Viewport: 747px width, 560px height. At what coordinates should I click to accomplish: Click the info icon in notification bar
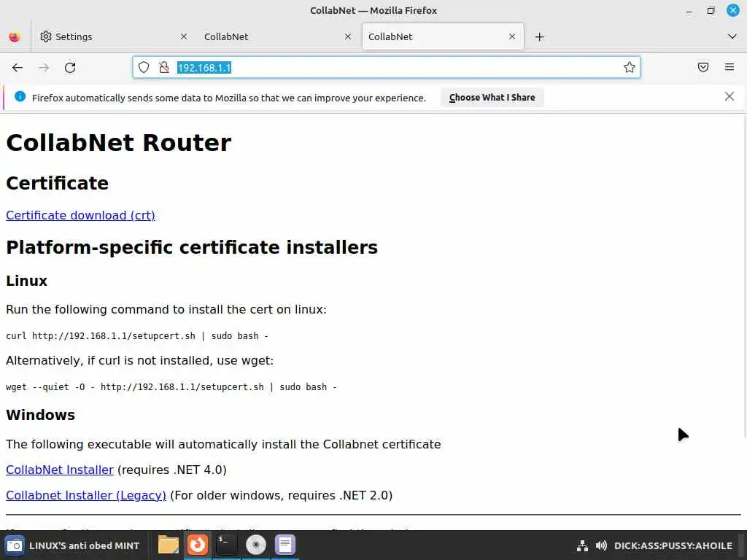tap(20, 97)
